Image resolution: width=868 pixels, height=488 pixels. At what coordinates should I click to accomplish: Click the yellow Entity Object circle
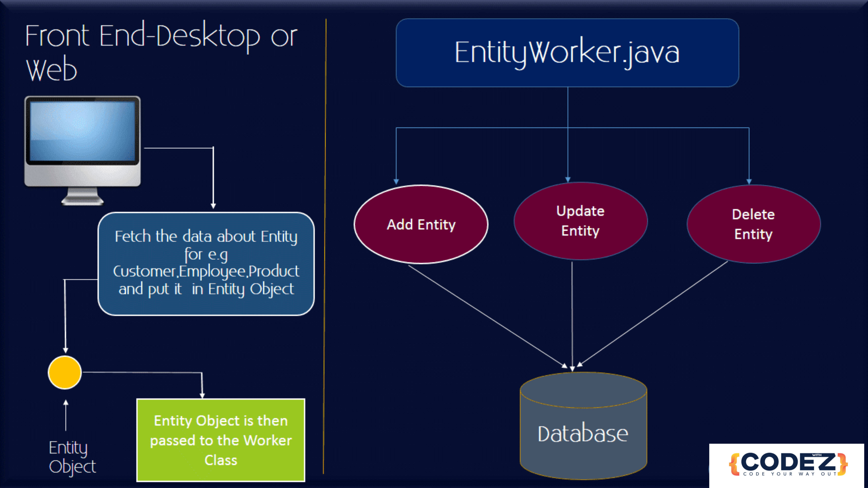(65, 373)
